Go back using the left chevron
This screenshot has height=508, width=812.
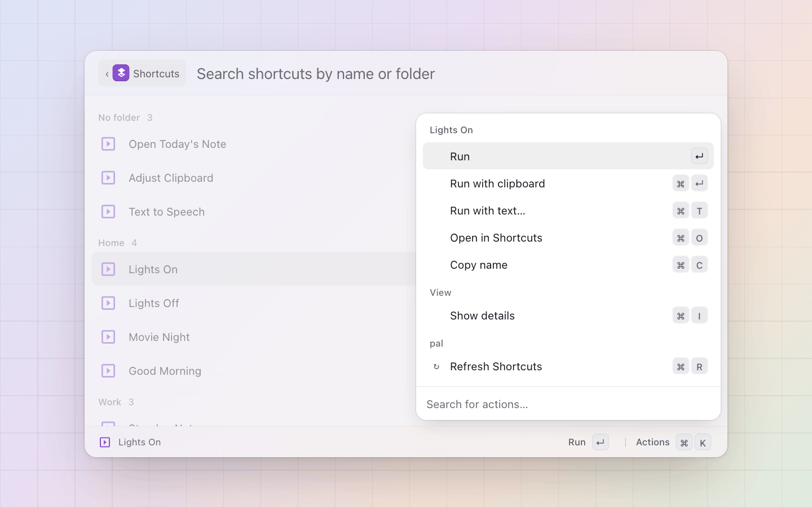point(107,74)
